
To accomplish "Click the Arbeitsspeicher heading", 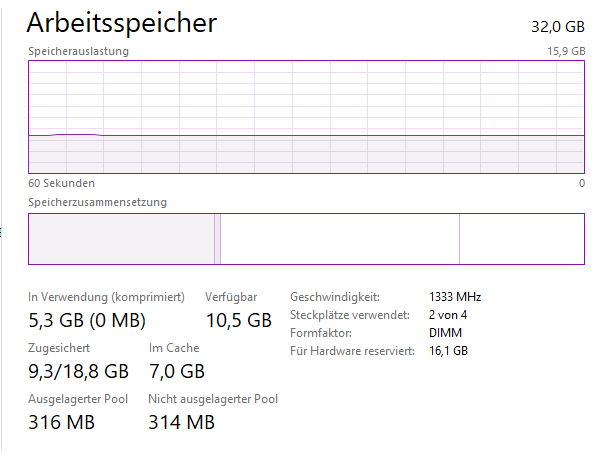I will point(122,22).
